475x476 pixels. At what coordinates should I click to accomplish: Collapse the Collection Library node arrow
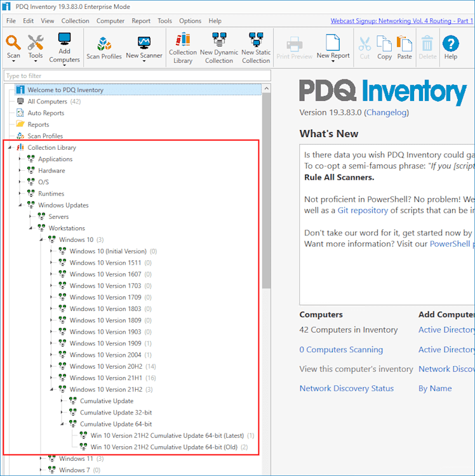click(x=10, y=147)
